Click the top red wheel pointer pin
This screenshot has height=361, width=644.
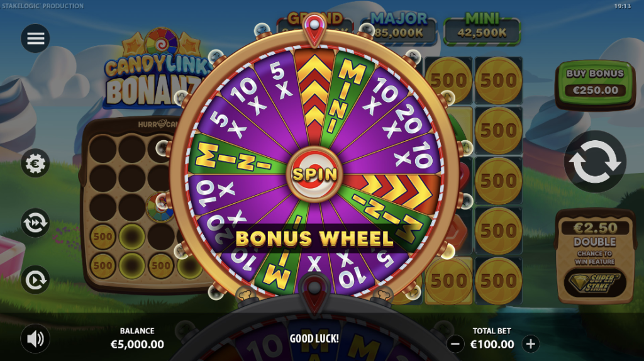[x=314, y=29]
